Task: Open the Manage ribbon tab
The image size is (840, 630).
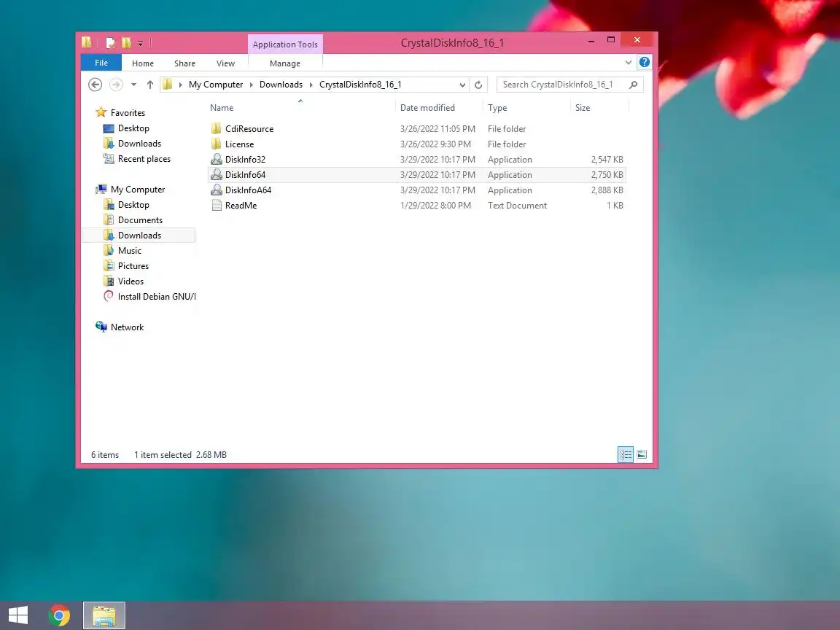Action: [x=285, y=63]
